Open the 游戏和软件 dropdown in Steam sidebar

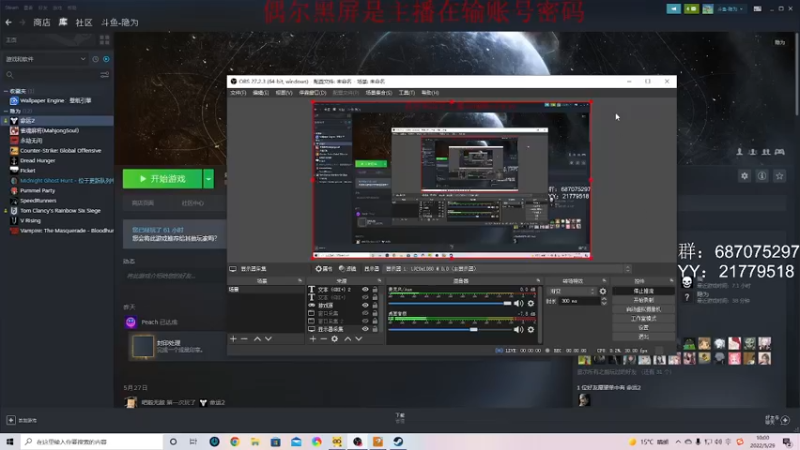[x=45, y=59]
